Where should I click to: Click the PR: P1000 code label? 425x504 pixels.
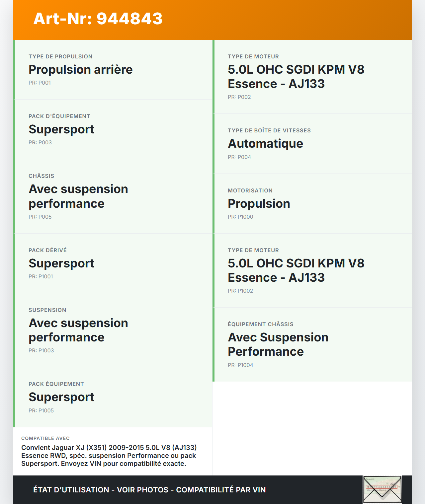pos(240,217)
